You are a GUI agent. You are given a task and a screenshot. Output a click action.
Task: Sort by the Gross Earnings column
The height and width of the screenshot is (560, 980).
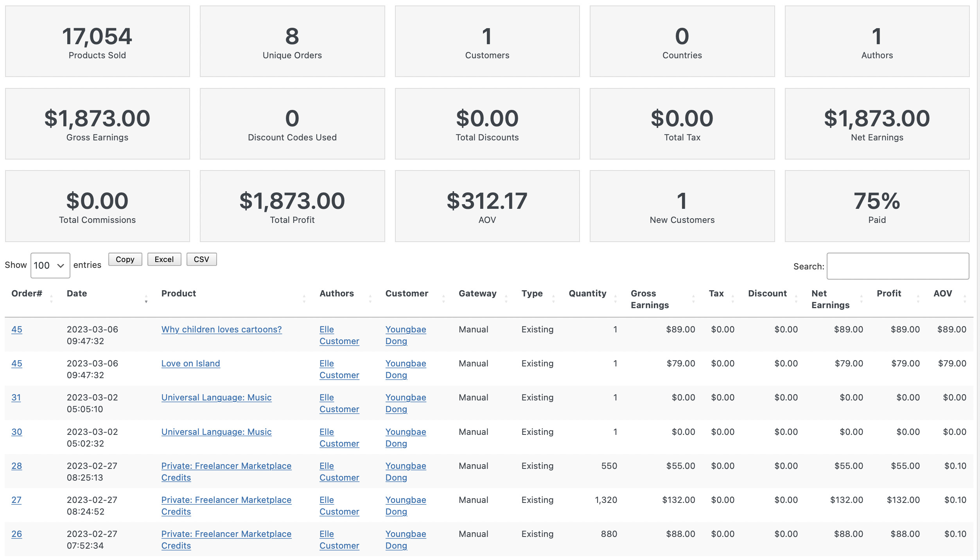tap(650, 299)
